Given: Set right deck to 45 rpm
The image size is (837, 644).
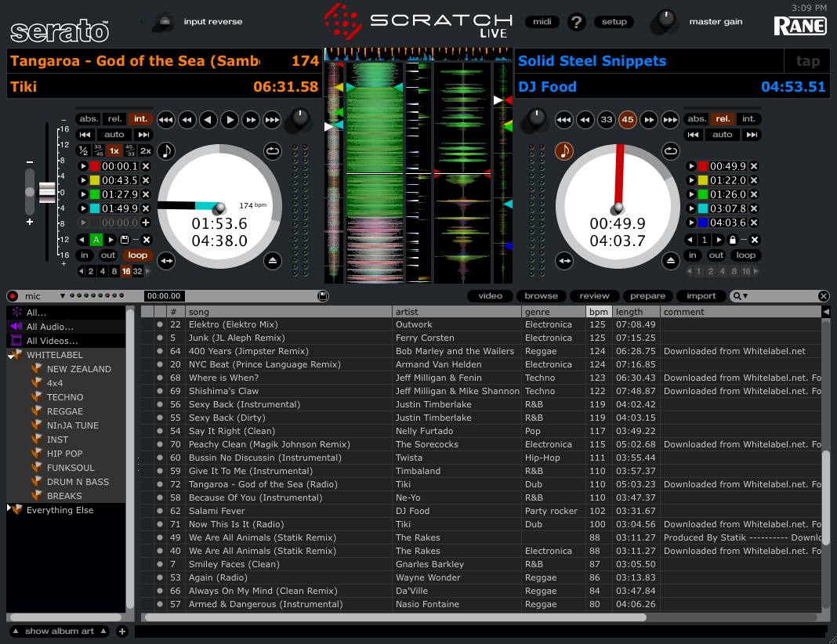Looking at the screenshot, I should 628,120.
